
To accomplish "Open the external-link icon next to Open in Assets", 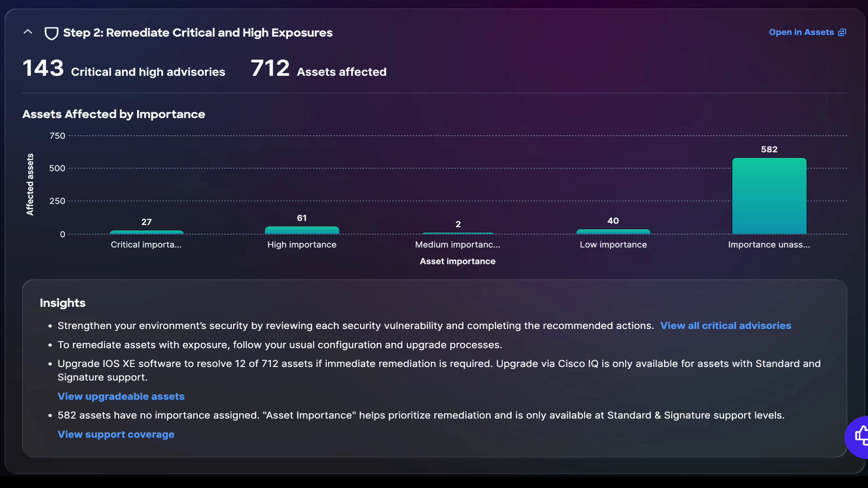I will coord(842,33).
